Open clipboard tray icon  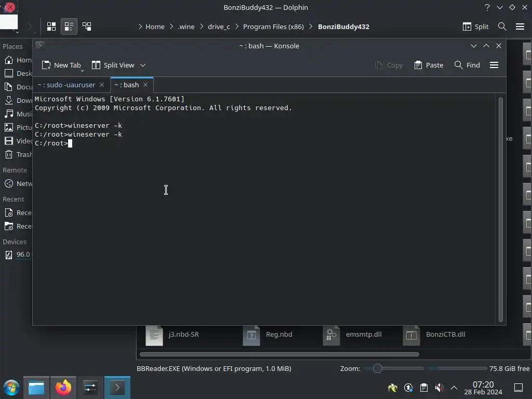pos(424,388)
